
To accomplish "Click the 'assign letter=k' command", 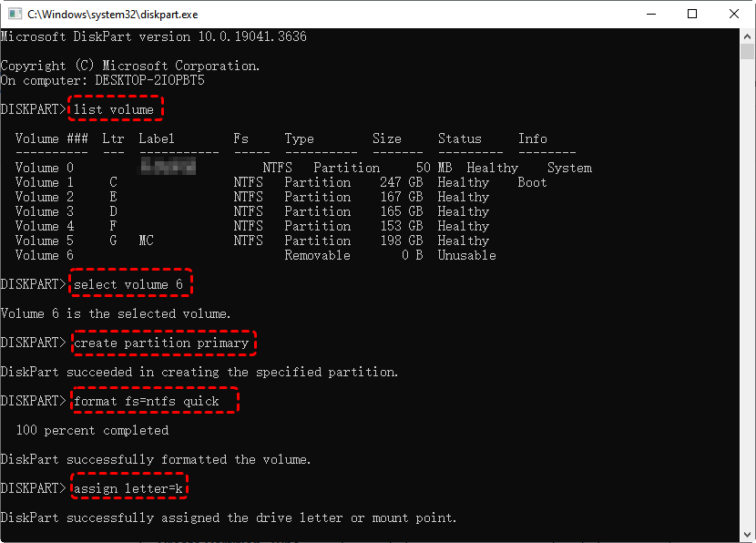I will [x=129, y=488].
